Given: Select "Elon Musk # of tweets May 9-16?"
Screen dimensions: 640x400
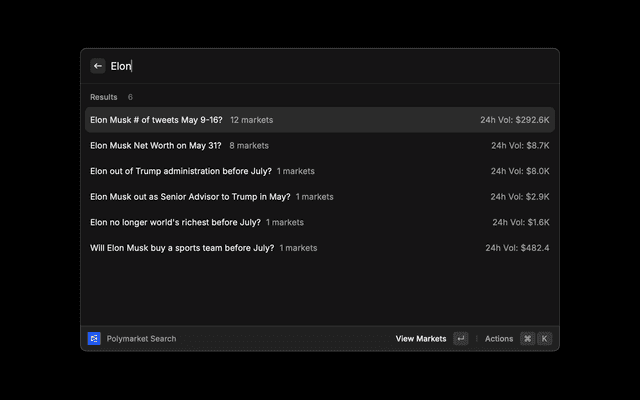Looking at the screenshot, I should (x=156, y=120).
